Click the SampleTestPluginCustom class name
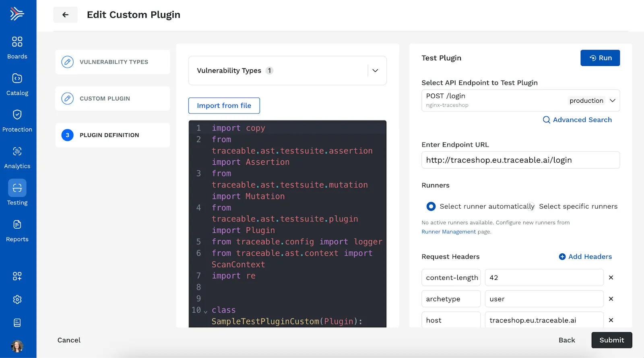This screenshot has height=358, width=644. point(265,321)
